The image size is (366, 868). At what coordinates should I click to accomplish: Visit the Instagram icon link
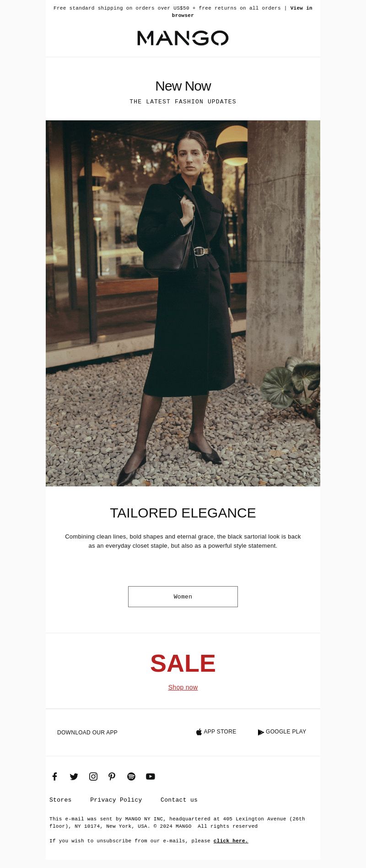coord(93,776)
